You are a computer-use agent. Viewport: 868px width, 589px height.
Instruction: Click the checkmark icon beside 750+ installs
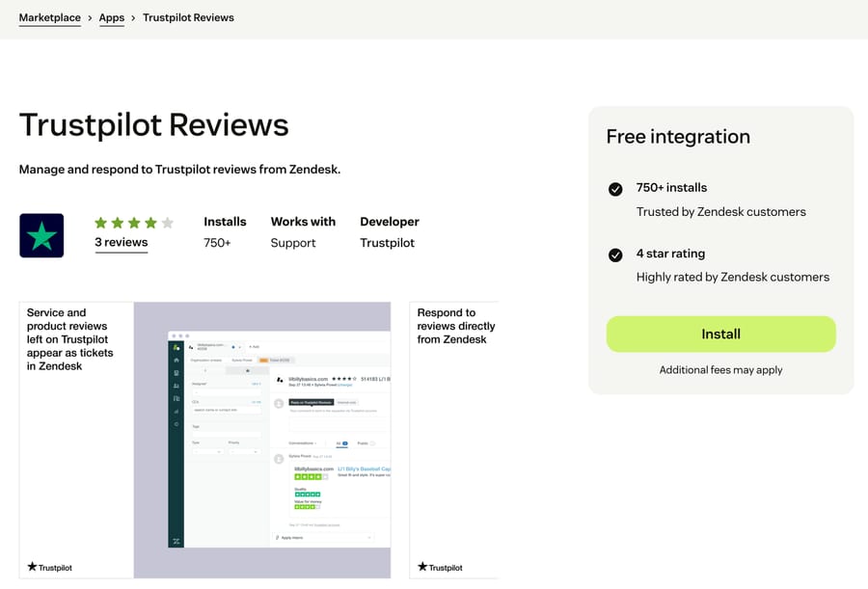tap(615, 189)
